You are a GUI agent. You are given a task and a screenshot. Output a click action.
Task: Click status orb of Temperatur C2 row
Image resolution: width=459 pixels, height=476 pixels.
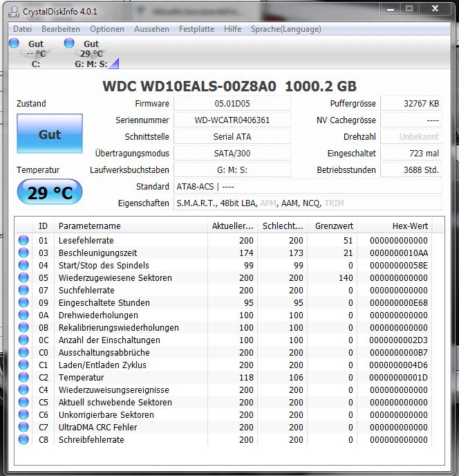[x=24, y=377]
